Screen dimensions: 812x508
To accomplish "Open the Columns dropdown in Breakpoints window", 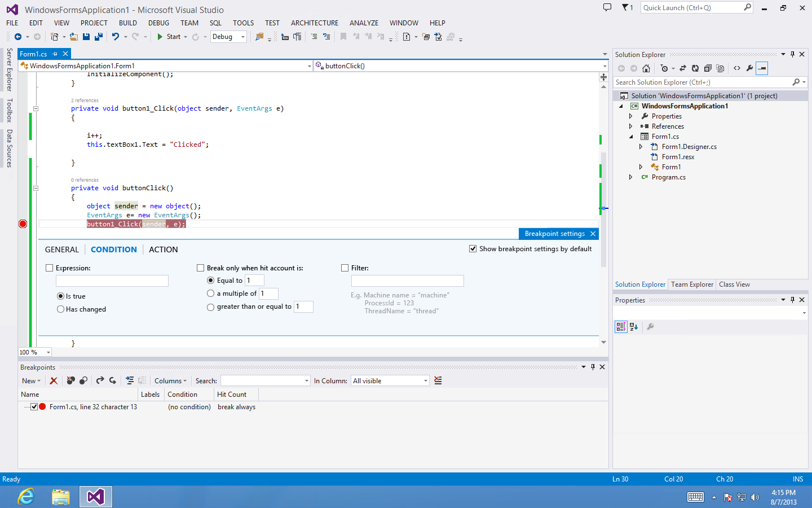I will (x=170, y=381).
